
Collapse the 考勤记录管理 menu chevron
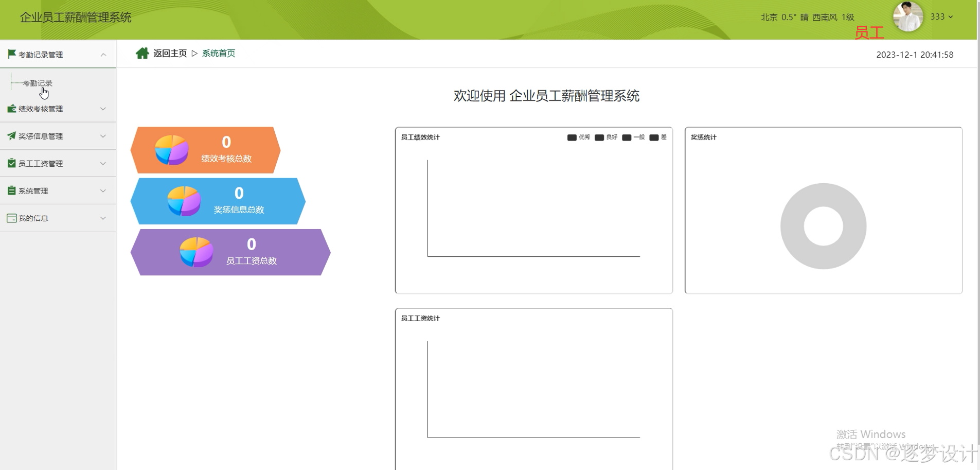coord(103,55)
